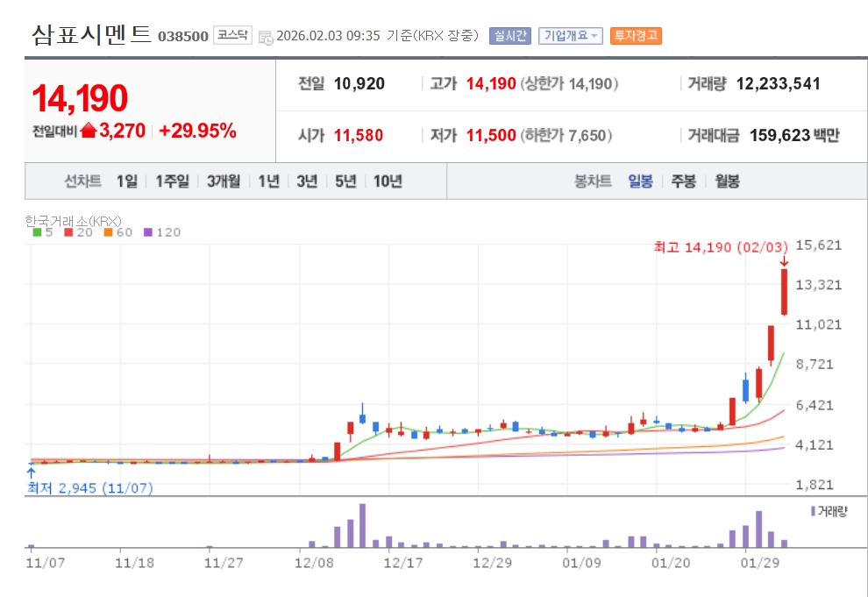Image resolution: width=868 pixels, height=597 pixels.
Task: Open the 기업개요 dropdown
Action: tap(570, 36)
